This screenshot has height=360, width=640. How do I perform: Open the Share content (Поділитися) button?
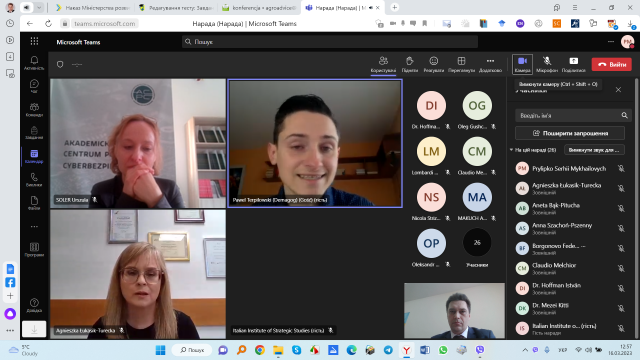(x=573, y=64)
